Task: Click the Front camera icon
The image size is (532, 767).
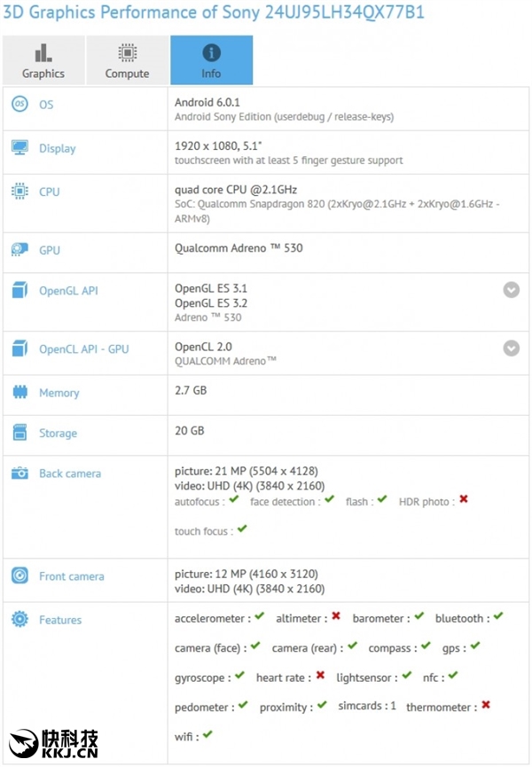Action: click(20, 576)
